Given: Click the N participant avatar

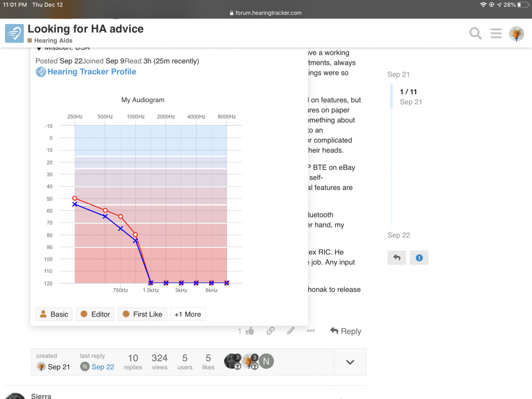Looking at the screenshot, I should click(x=266, y=362).
